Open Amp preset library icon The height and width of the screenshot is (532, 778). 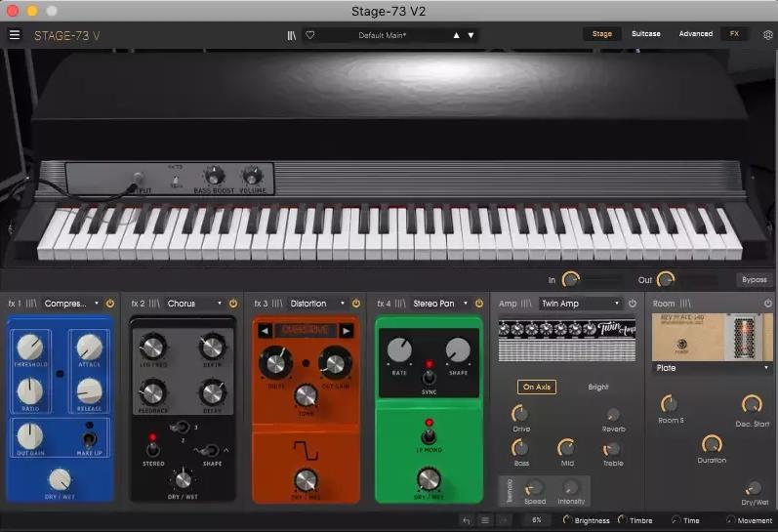526,304
